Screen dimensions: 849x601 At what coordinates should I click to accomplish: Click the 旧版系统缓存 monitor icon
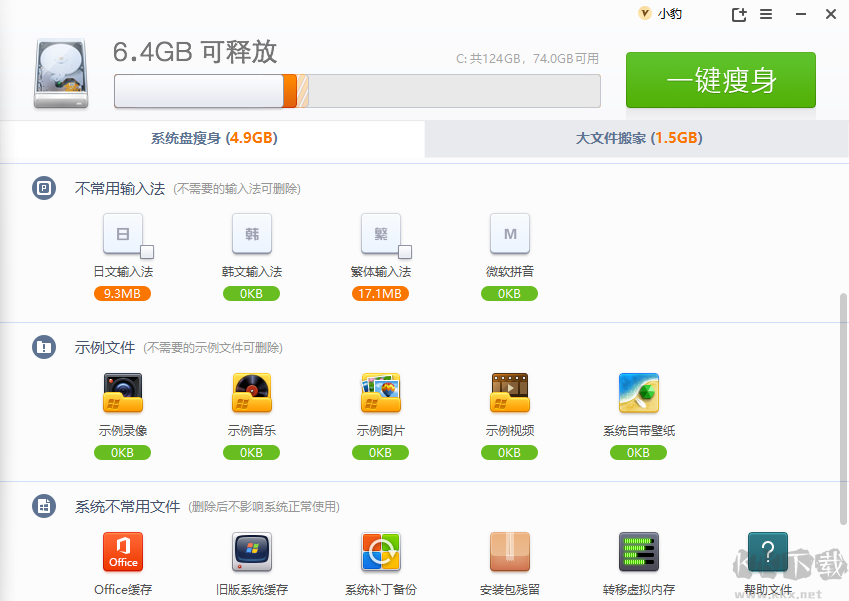252,552
